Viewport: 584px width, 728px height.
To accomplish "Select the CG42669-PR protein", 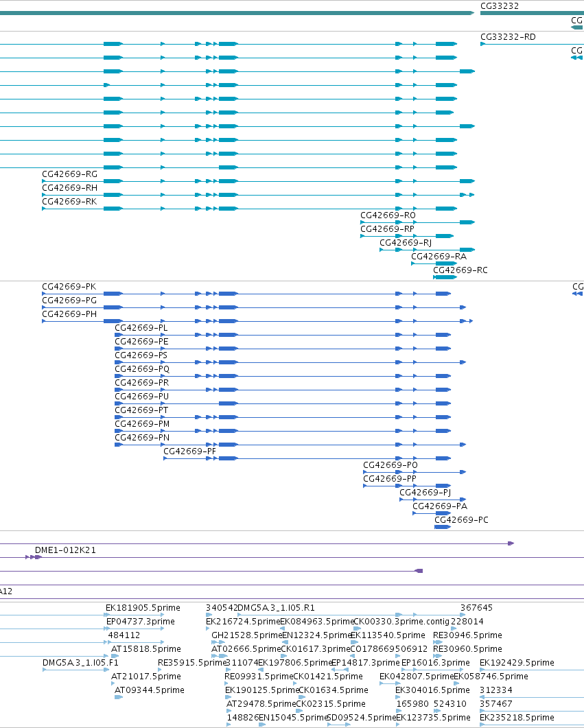I will pos(141,383).
